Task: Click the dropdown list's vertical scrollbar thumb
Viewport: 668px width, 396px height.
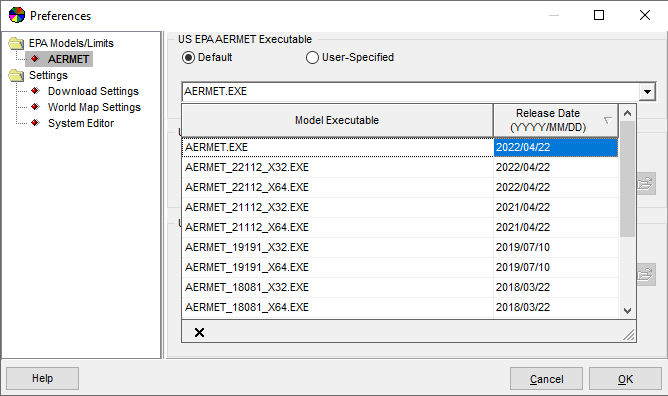Action: click(627, 179)
